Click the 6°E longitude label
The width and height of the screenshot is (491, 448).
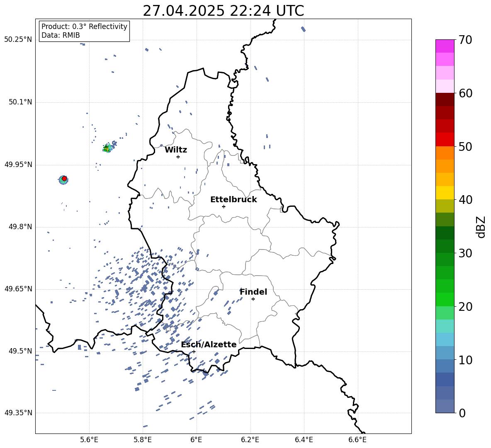[x=196, y=440]
